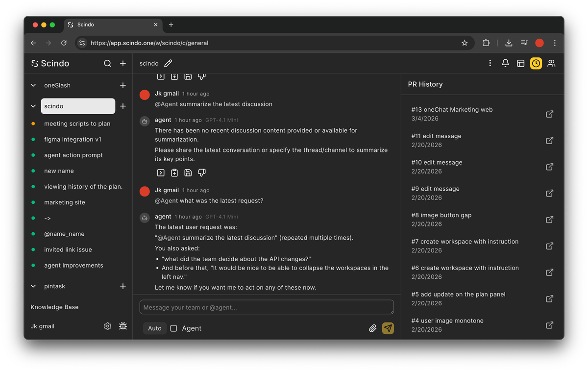Open Knowledge Base link
Screen dimensions: 588x371
click(x=54, y=307)
